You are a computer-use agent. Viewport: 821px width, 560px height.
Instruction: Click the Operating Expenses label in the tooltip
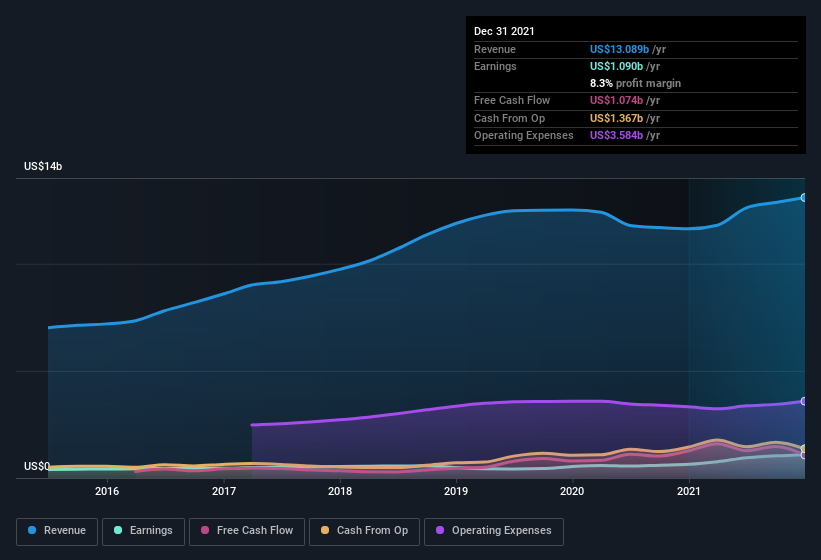click(x=524, y=136)
